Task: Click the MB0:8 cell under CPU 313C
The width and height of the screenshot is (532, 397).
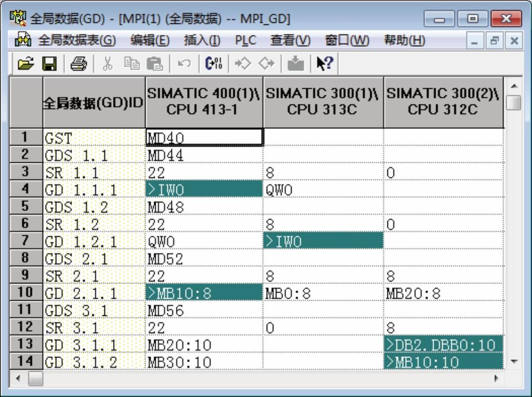Action: 323,293
